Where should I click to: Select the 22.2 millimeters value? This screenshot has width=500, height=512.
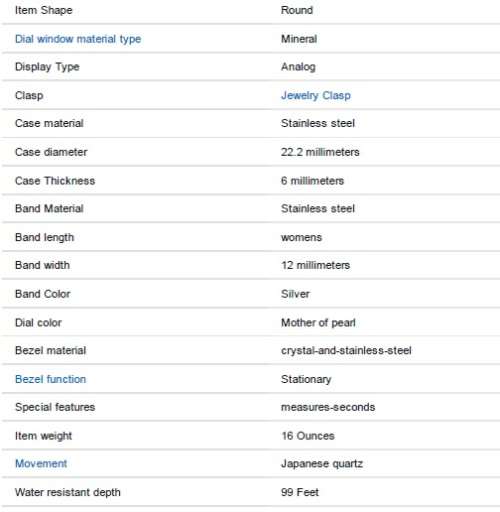(320, 152)
